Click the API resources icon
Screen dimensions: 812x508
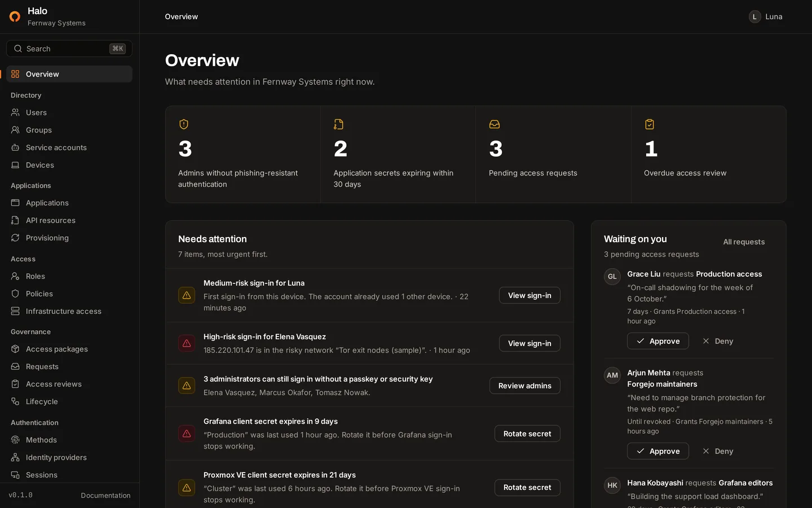(x=15, y=220)
